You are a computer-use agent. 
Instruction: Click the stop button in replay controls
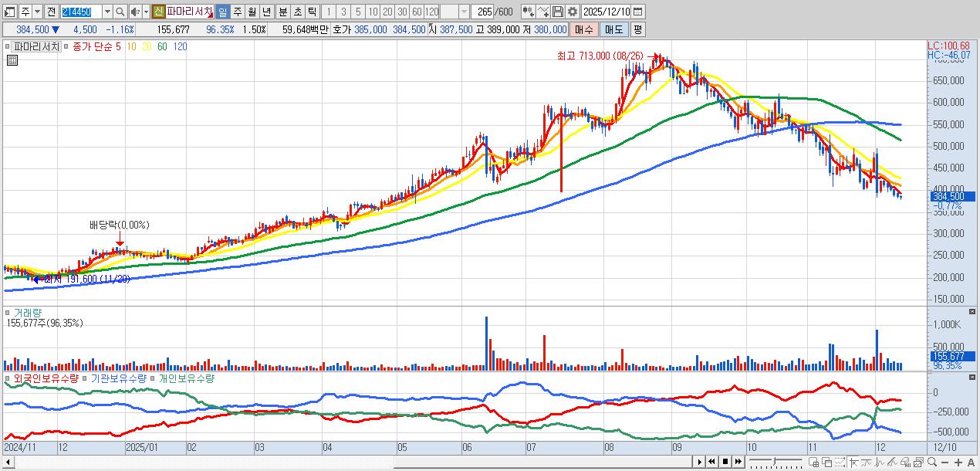tap(725, 462)
